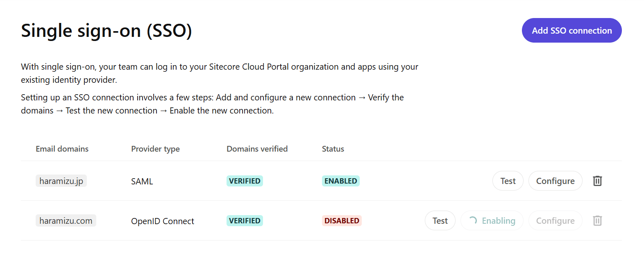Delete the haramizu.jp SSO connection
This screenshot has height=277, width=644.
[597, 181]
